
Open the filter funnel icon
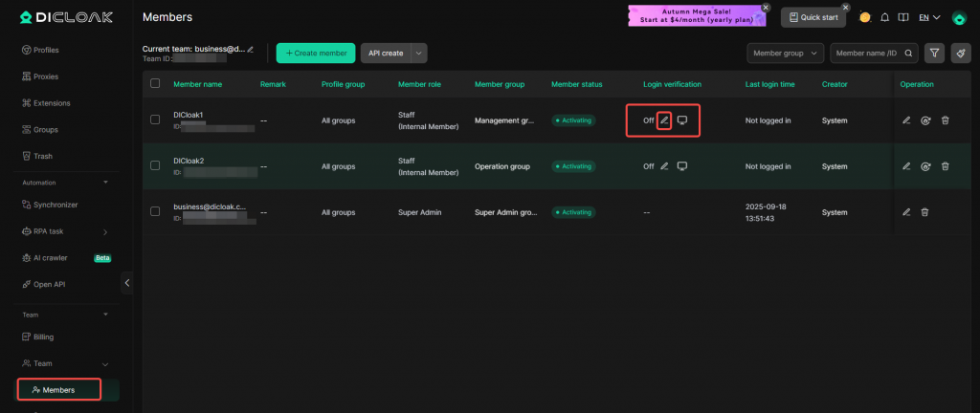(x=935, y=54)
